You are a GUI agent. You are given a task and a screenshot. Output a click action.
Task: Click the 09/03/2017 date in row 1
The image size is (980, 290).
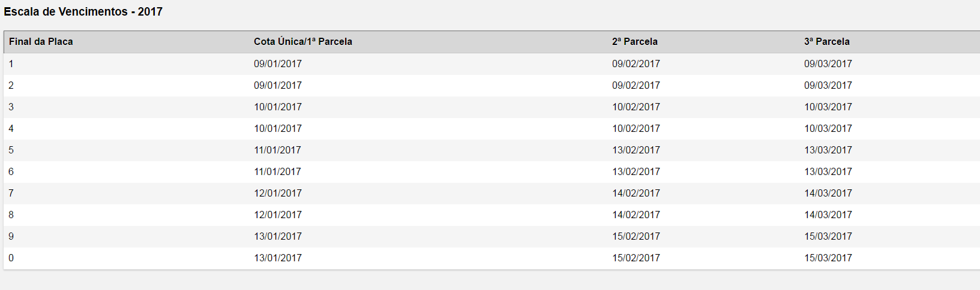[x=828, y=64]
